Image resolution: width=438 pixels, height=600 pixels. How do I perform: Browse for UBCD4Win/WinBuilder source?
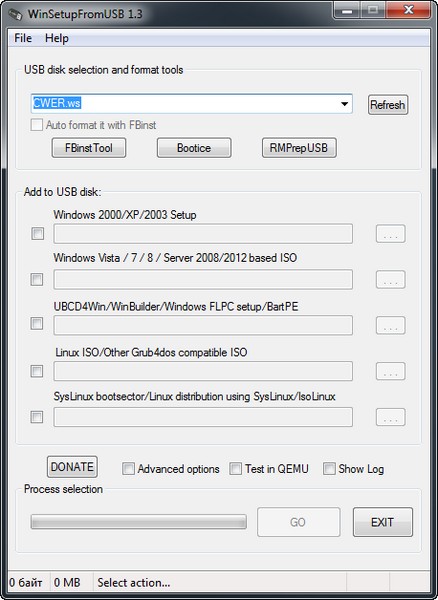click(x=391, y=326)
